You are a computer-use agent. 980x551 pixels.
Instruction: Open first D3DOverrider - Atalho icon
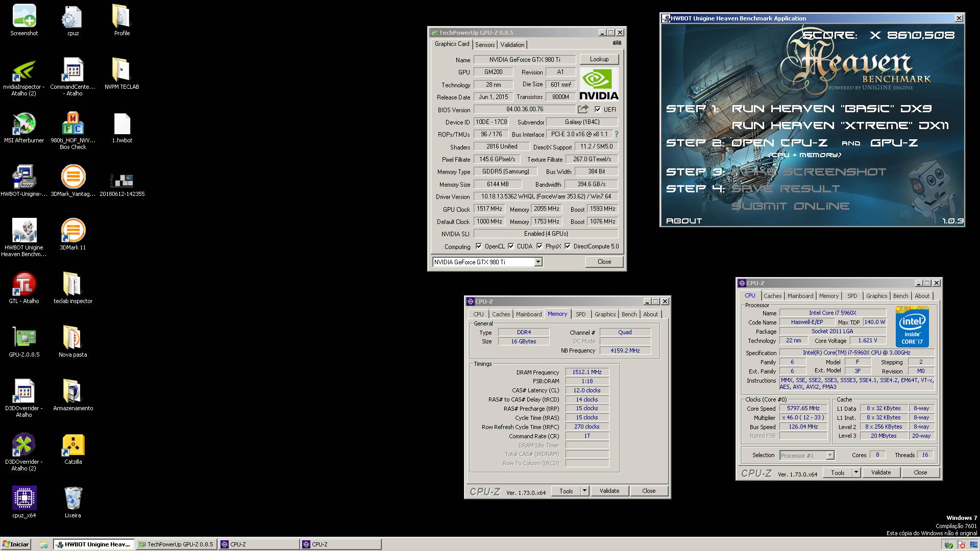[x=24, y=398]
